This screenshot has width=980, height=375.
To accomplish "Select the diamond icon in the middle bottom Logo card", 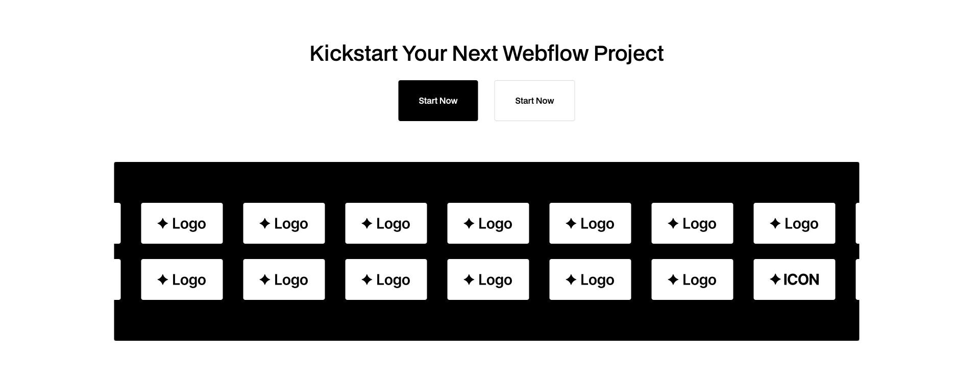I will click(469, 279).
